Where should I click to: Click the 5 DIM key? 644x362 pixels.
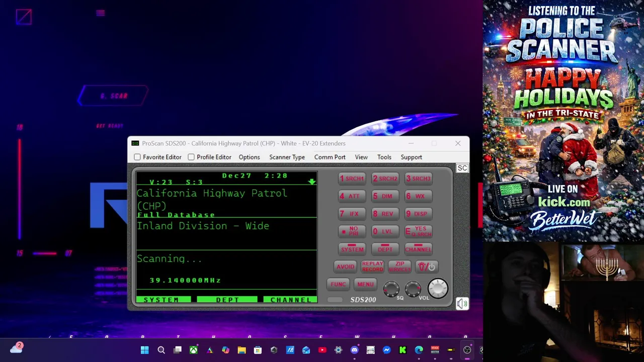coord(385,196)
